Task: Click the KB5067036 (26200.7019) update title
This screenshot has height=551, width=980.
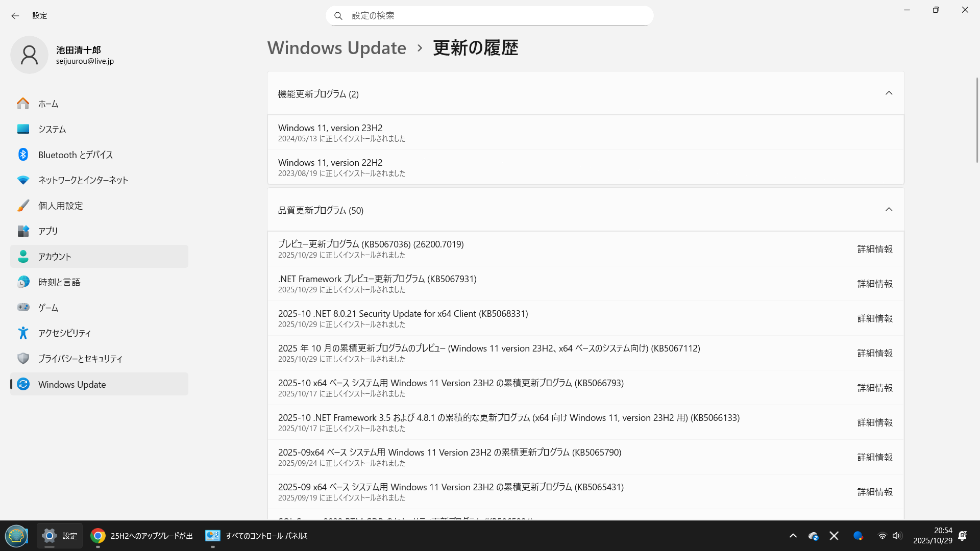Action: coord(371,244)
